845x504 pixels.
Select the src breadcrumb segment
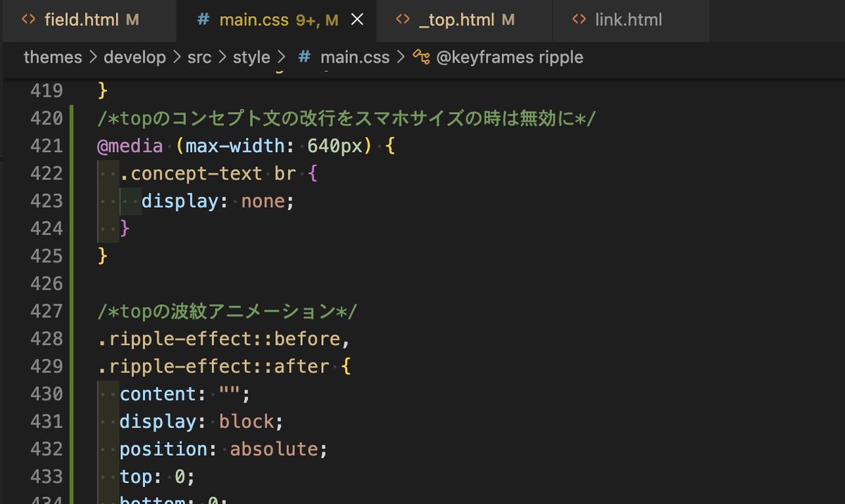click(199, 57)
